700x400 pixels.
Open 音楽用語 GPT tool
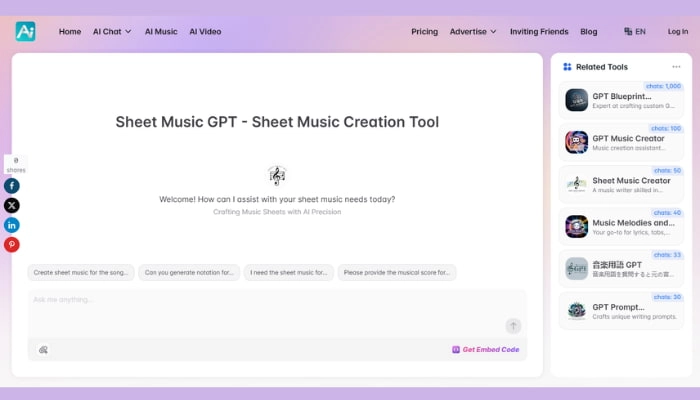tap(621, 269)
